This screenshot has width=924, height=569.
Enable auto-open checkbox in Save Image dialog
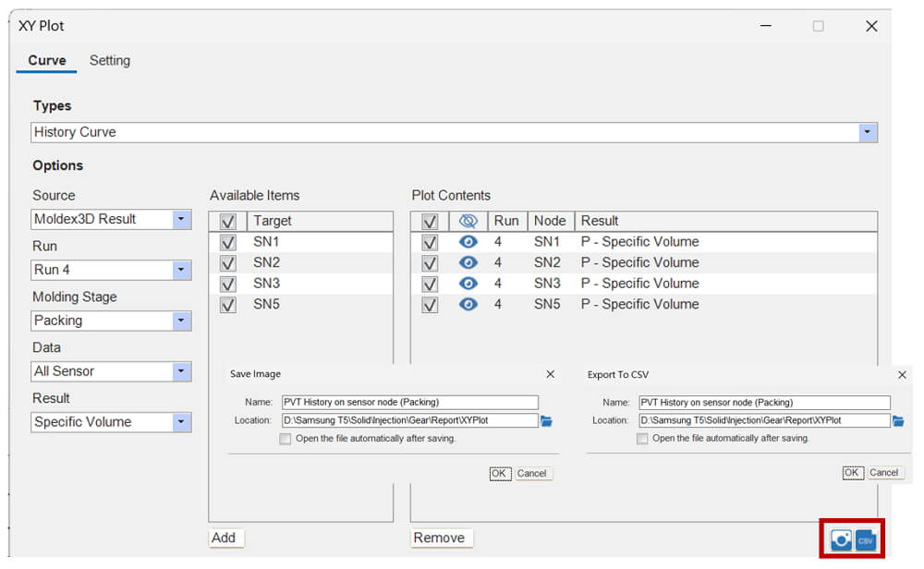coord(286,439)
